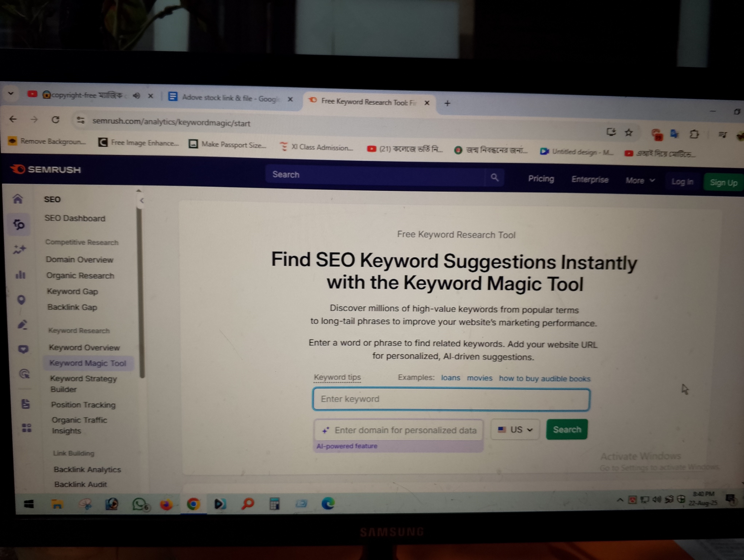This screenshot has height=560, width=744.
Task: Click the 'loans' example keyword link
Action: tap(450, 378)
